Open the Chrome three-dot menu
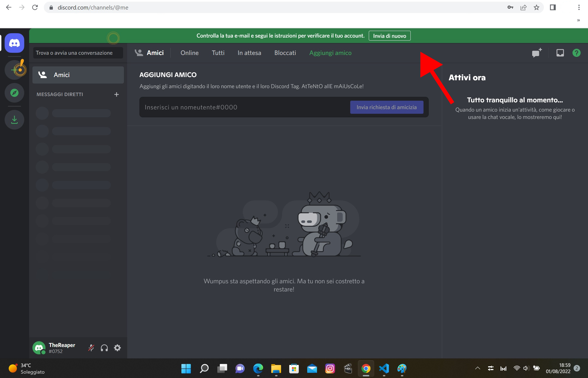 pos(578,7)
